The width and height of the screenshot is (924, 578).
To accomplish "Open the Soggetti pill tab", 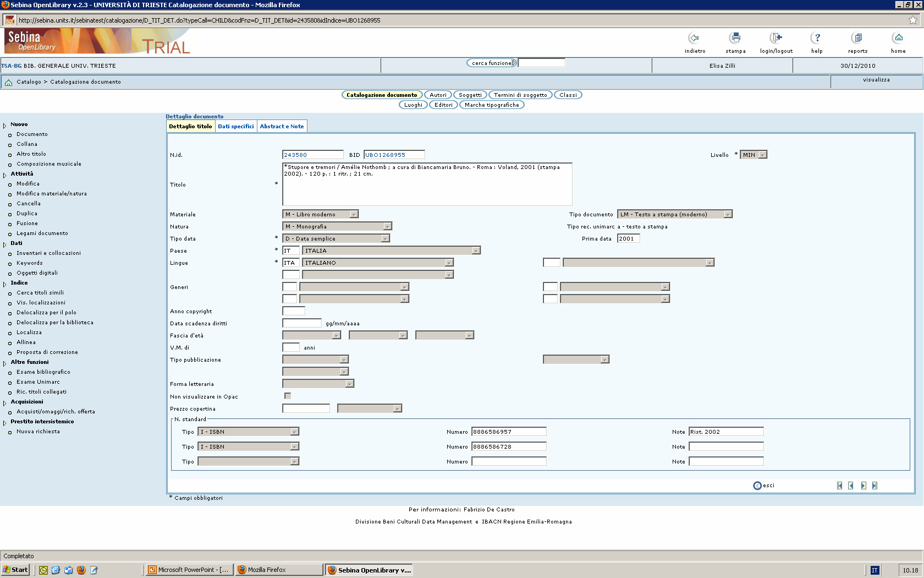I will pyautogui.click(x=470, y=95).
